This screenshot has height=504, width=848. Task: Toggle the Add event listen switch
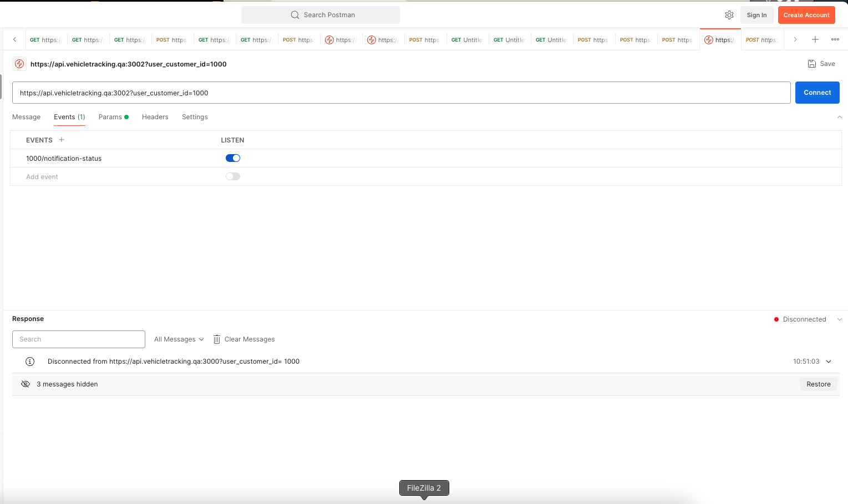[233, 176]
